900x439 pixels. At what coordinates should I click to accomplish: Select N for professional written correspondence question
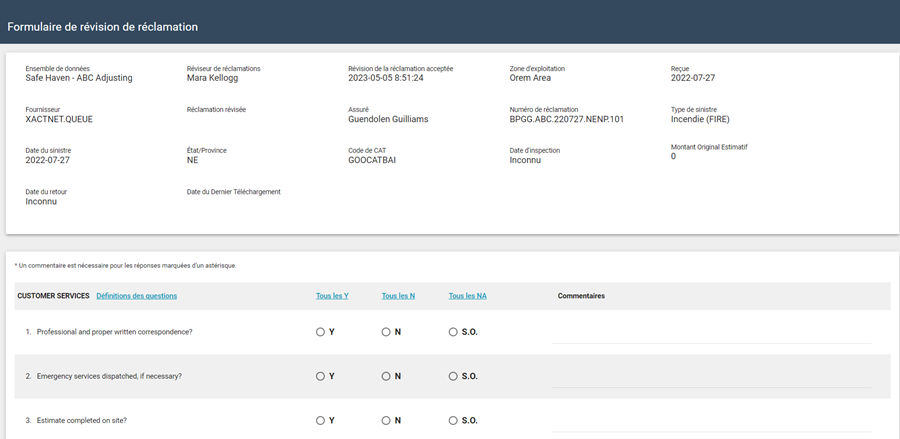[x=386, y=332]
